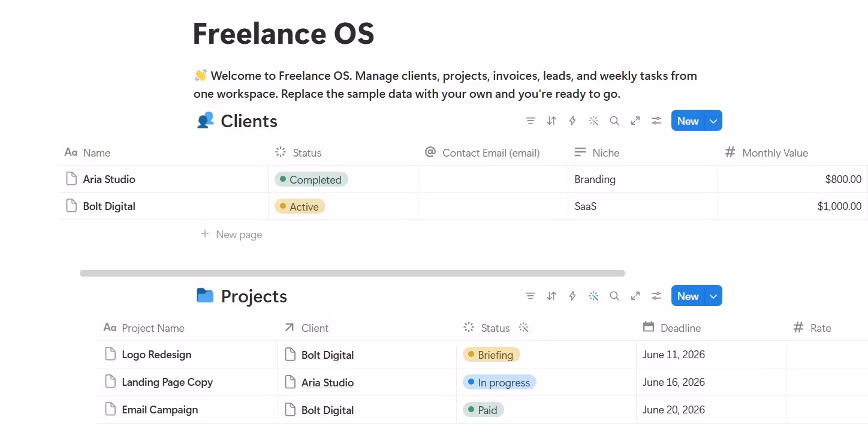Screen dimensions: 868x432
Task: Search the Projects database with magnifier icon
Action: click(614, 296)
